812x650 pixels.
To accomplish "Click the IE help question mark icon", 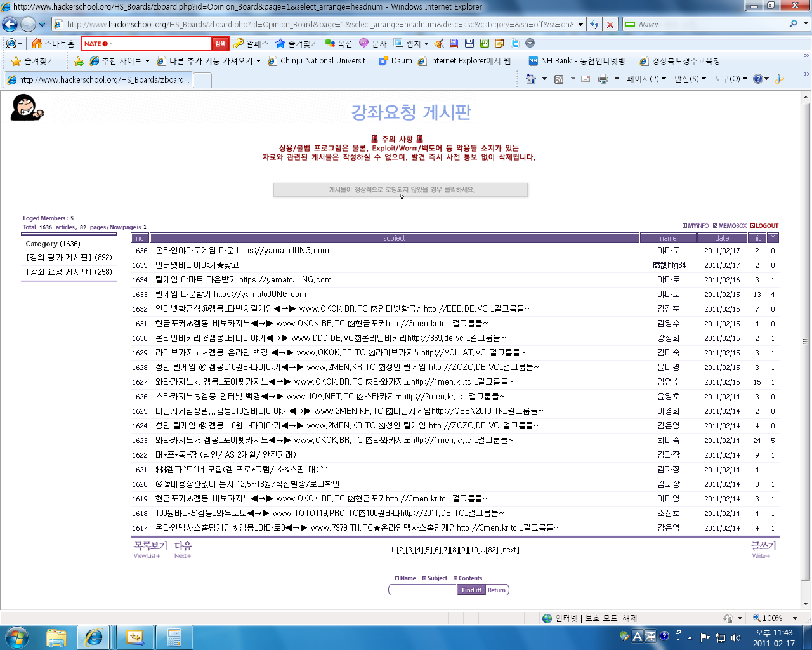I will click(x=757, y=79).
